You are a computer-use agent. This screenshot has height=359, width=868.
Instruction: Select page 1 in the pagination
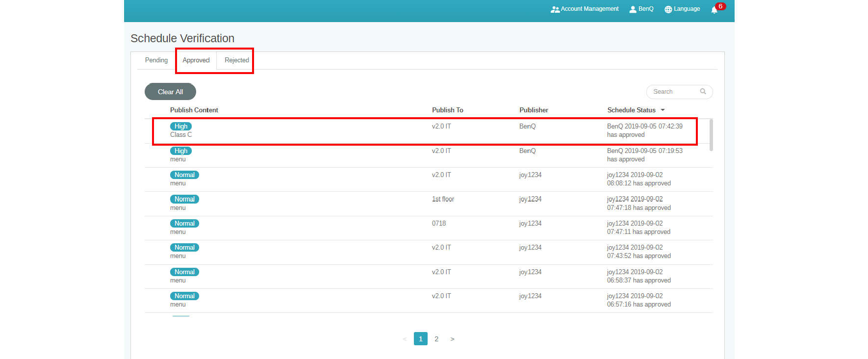[420, 339]
